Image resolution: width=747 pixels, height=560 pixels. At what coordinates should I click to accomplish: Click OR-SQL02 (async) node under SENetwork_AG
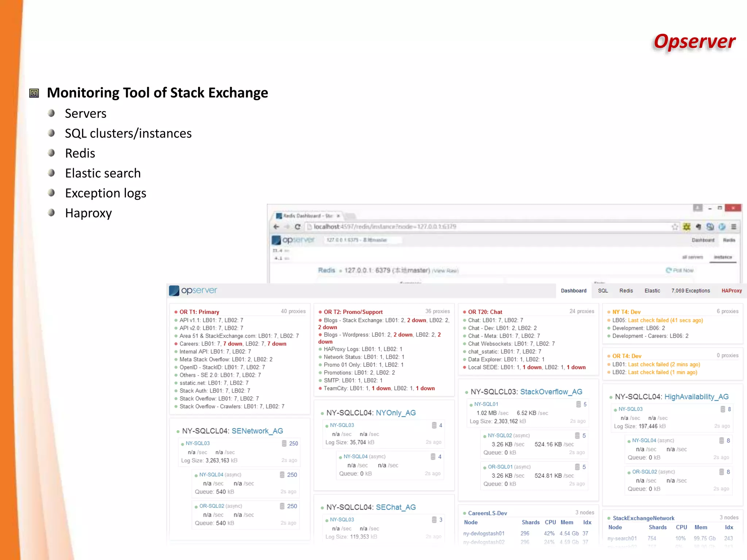221,506
